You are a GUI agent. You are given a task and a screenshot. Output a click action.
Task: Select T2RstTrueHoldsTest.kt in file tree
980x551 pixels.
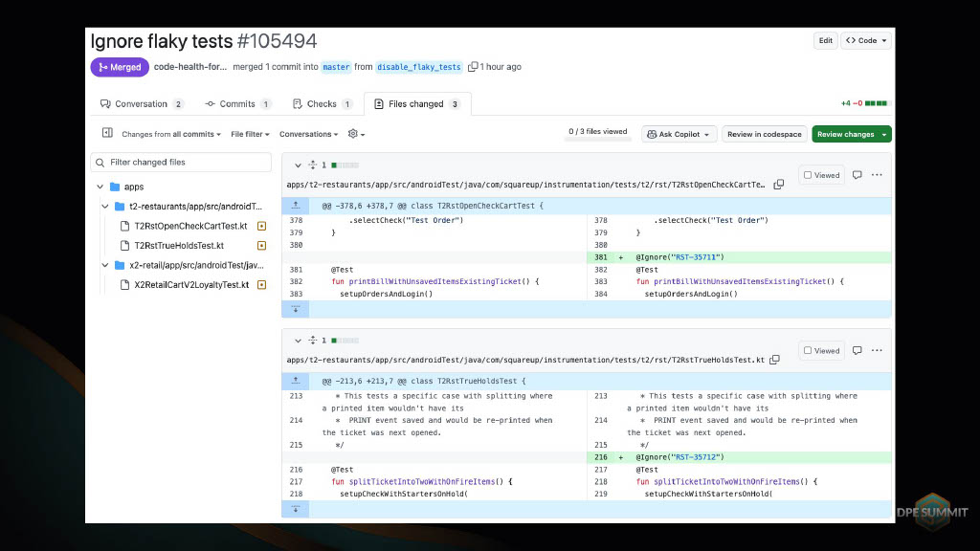click(179, 246)
